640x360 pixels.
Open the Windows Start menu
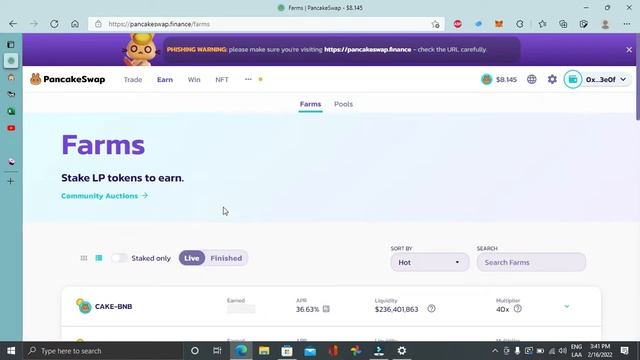[x=11, y=351]
